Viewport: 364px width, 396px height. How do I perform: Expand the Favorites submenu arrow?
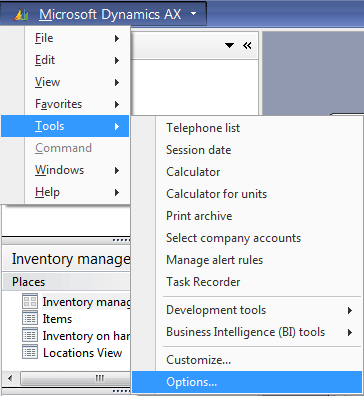coord(117,104)
